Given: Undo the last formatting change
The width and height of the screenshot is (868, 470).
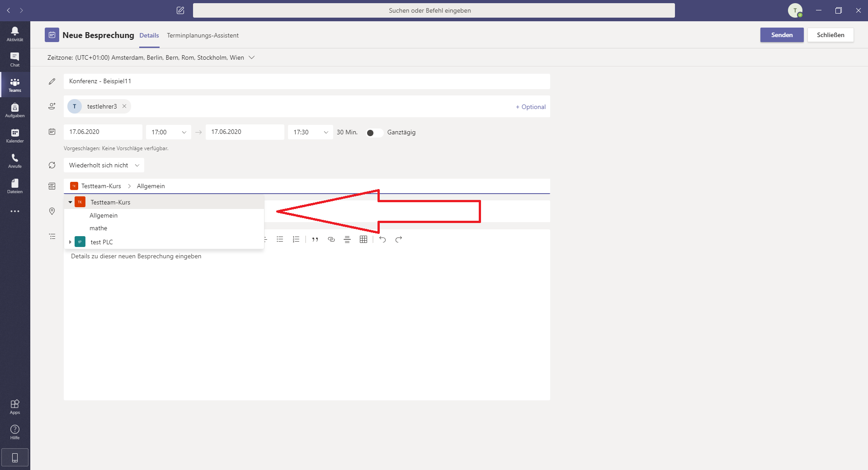Looking at the screenshot, I should [x=382, y=239].
